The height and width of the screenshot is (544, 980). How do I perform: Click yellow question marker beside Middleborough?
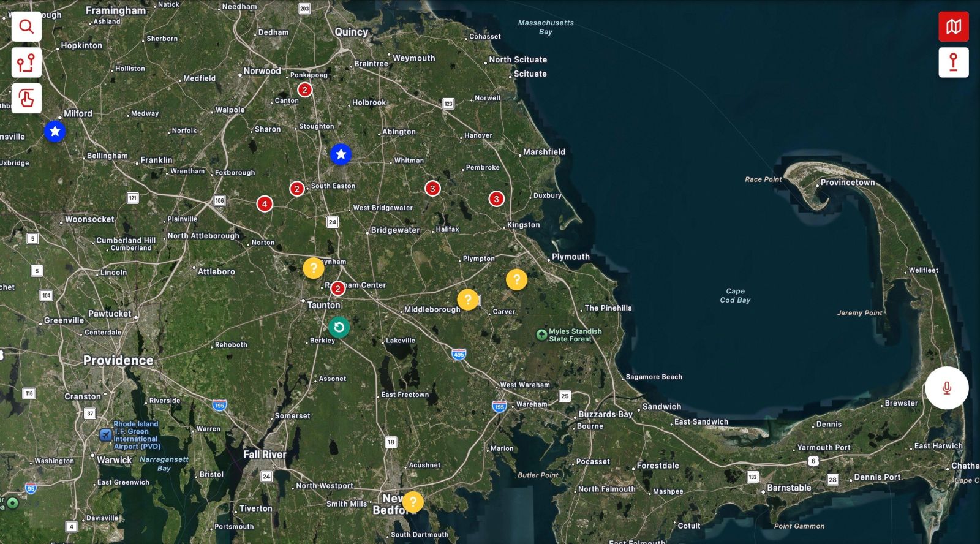(x=468, y=300)
